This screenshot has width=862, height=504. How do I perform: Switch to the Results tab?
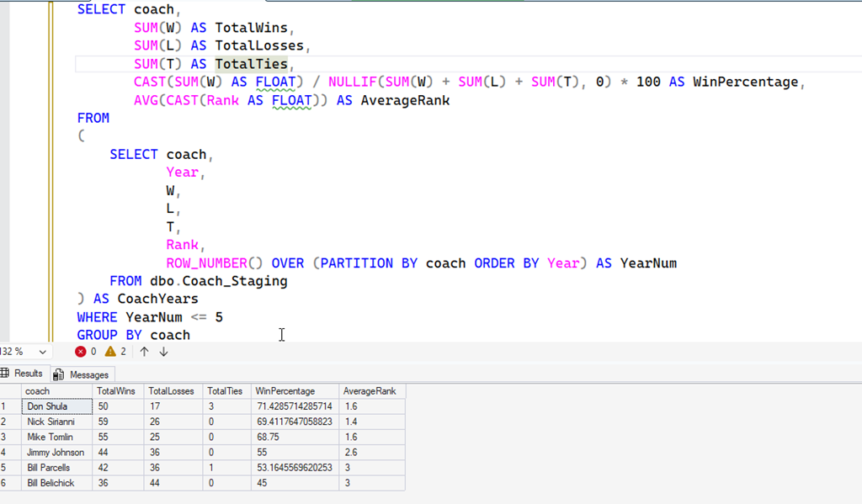pyautogui.click(x=23, y=374)
